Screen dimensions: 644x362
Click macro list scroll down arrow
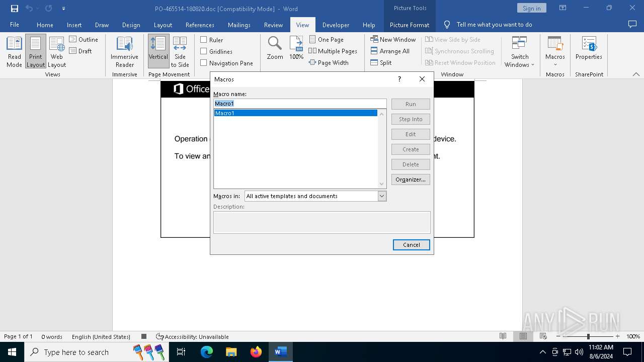point(382,184)
